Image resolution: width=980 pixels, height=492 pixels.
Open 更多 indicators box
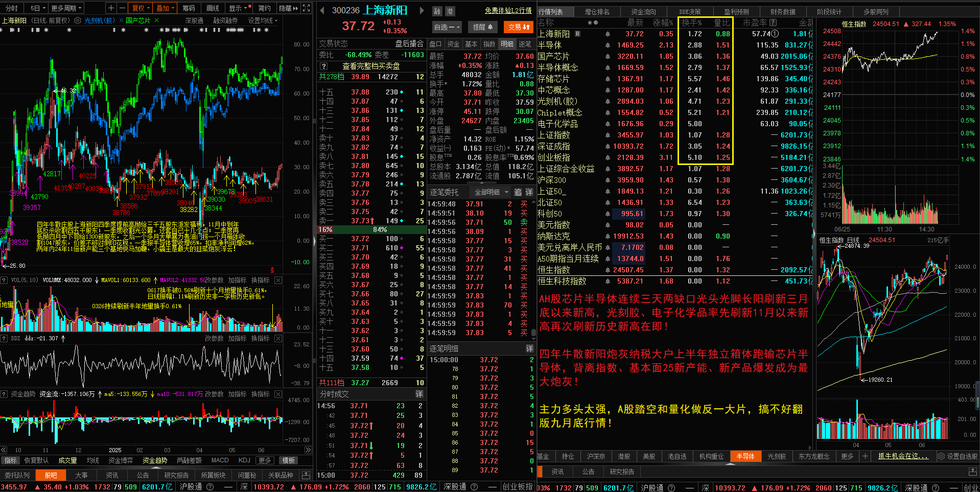[265, 460]
